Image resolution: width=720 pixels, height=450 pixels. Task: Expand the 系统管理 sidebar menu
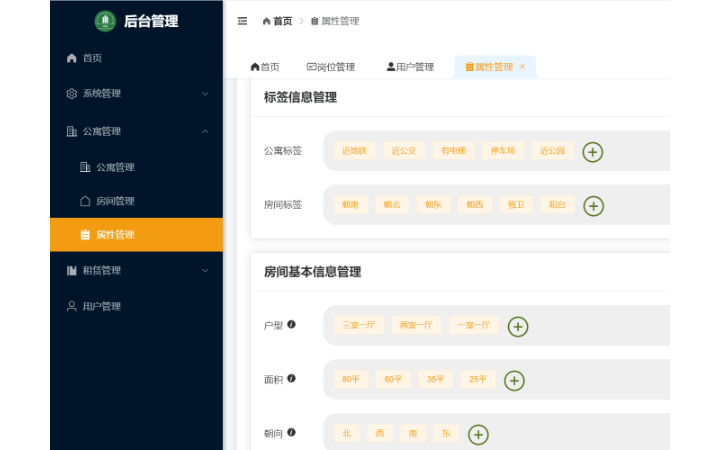tap(136, 94)
